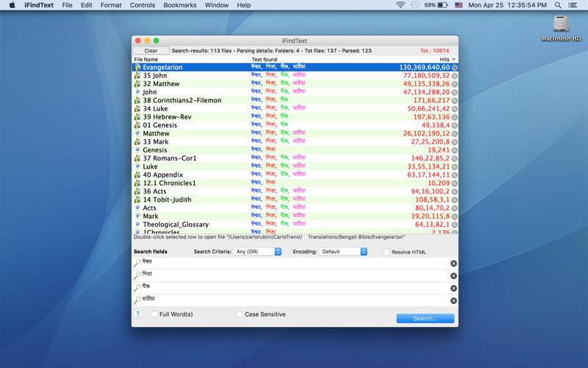Open the Time Machine icon in the menu bar
Viewport: 588px width, 368px height.
click(x=415, y=5)
